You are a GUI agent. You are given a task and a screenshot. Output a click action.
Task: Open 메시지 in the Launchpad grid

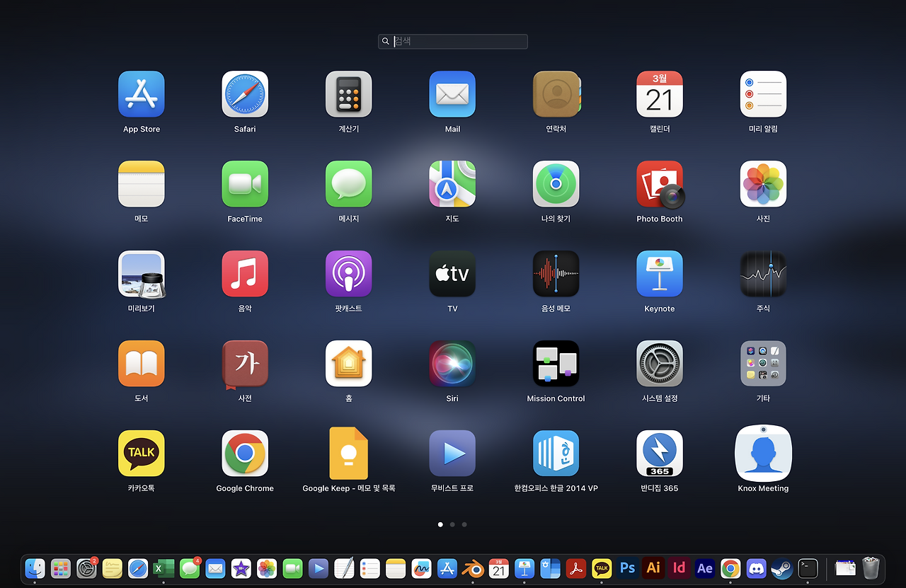[x=349, y=184]
